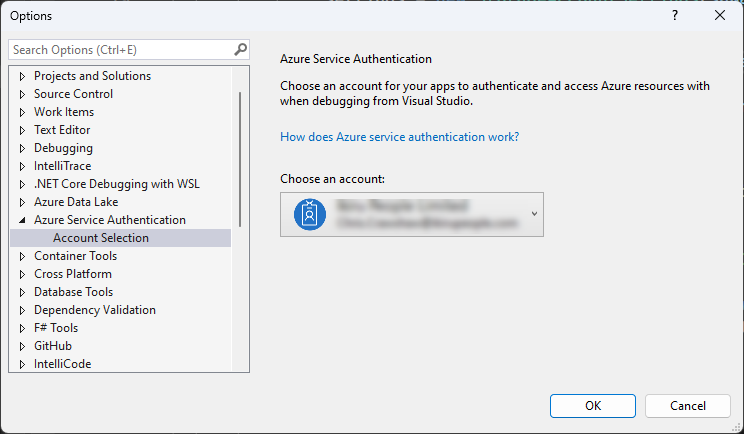Collapse the Azure Service Authentication node
Image resolution: width=744 pixels, height=434 pixels.
tap(22, 220)
